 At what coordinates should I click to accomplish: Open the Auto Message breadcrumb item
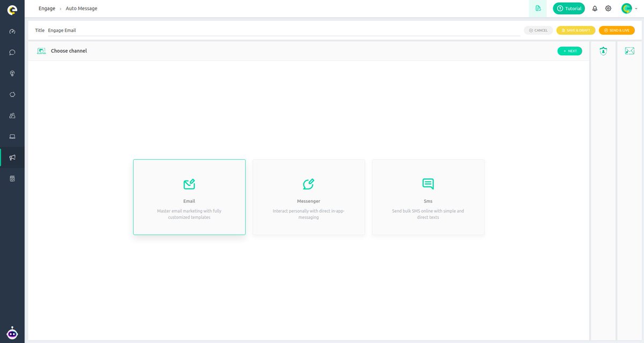81,8
